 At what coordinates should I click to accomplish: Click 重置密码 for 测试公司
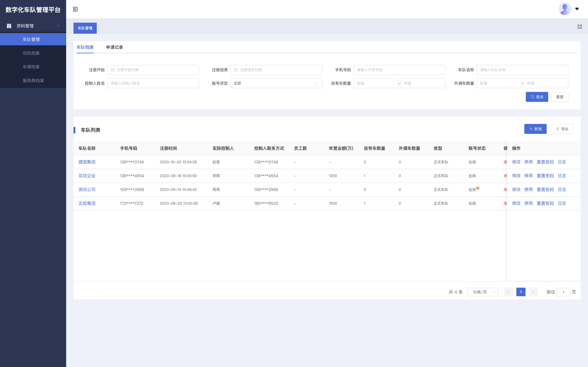[545, 190]
